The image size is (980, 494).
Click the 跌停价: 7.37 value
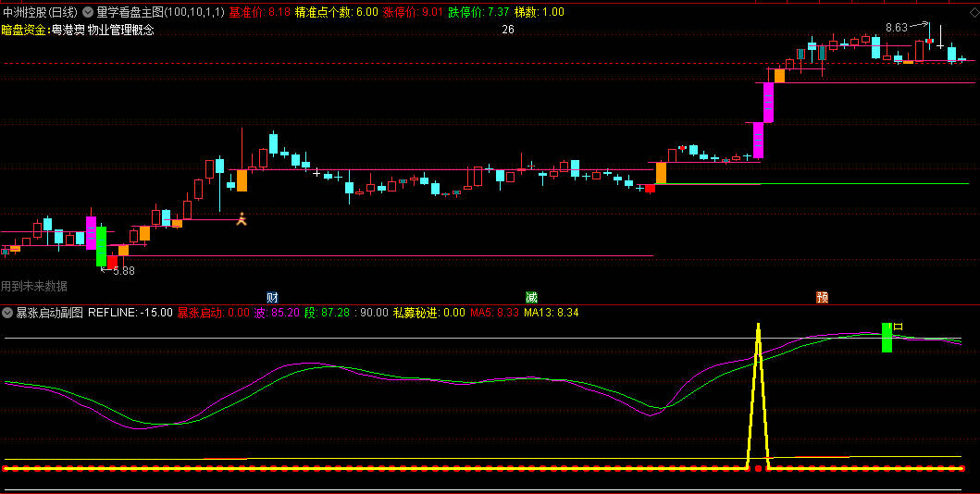(x=478, y=11)
